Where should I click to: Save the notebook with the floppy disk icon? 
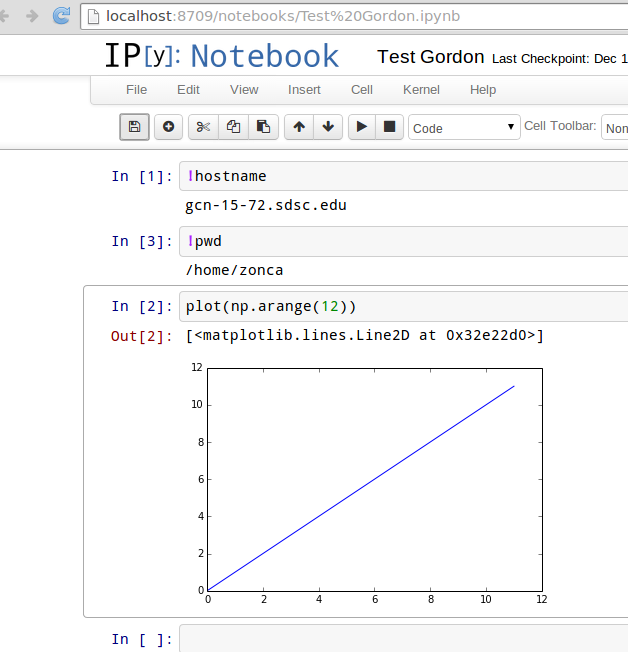pyautogui.click(x=134, y=127)
